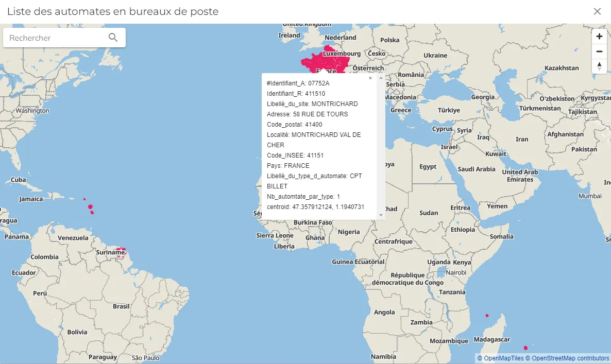The width and height of the screenshot is (611, 364).
Task: Click the 'Code_postal: 41400' text
Action: click(x=295, y=125)
